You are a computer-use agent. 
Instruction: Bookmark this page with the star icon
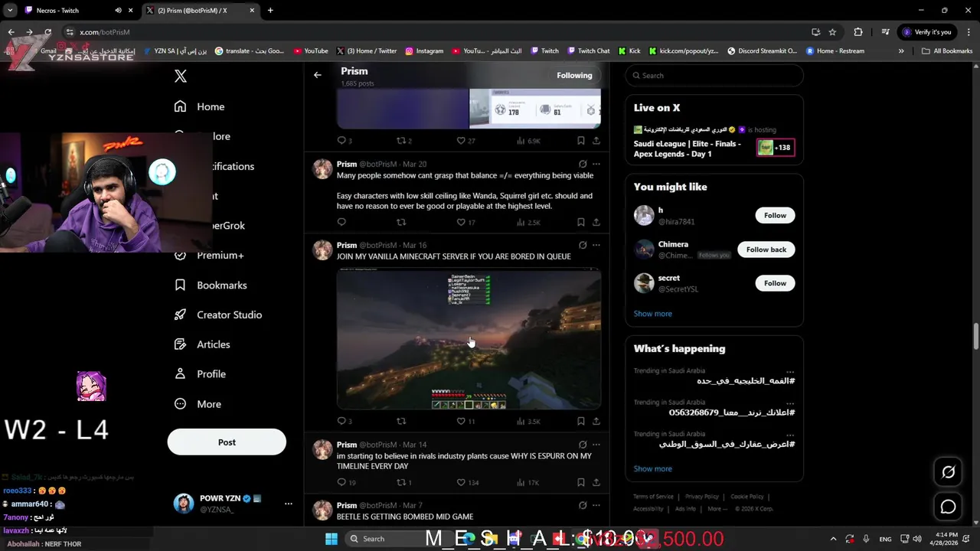coord(832,32)
